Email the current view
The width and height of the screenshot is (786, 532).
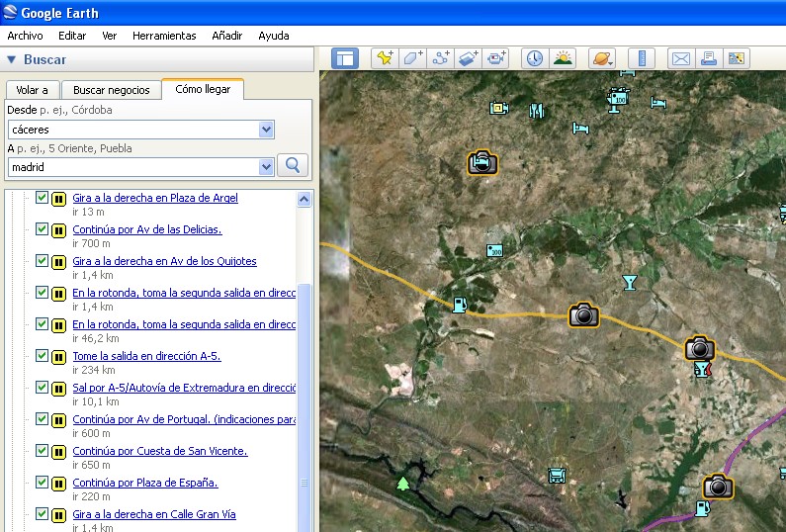(x=681, y=58)
